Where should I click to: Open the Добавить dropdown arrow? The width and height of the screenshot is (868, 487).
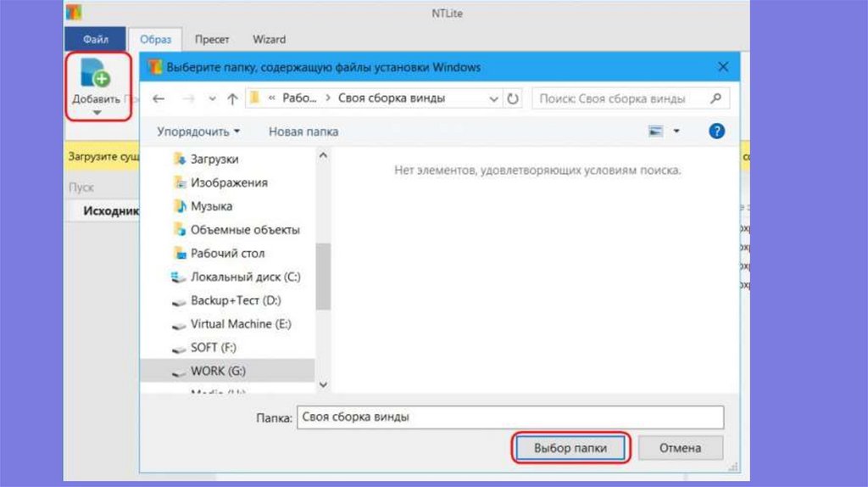(x=97, y=113)
